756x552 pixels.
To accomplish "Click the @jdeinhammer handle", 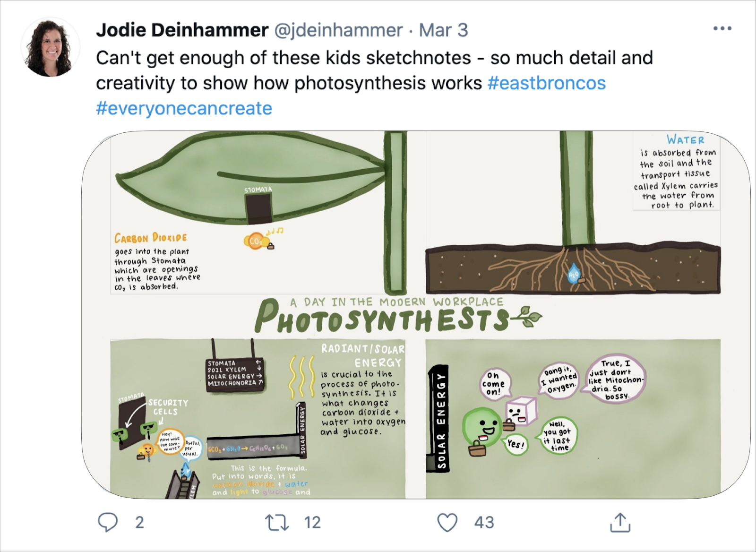I will [338, 30].
